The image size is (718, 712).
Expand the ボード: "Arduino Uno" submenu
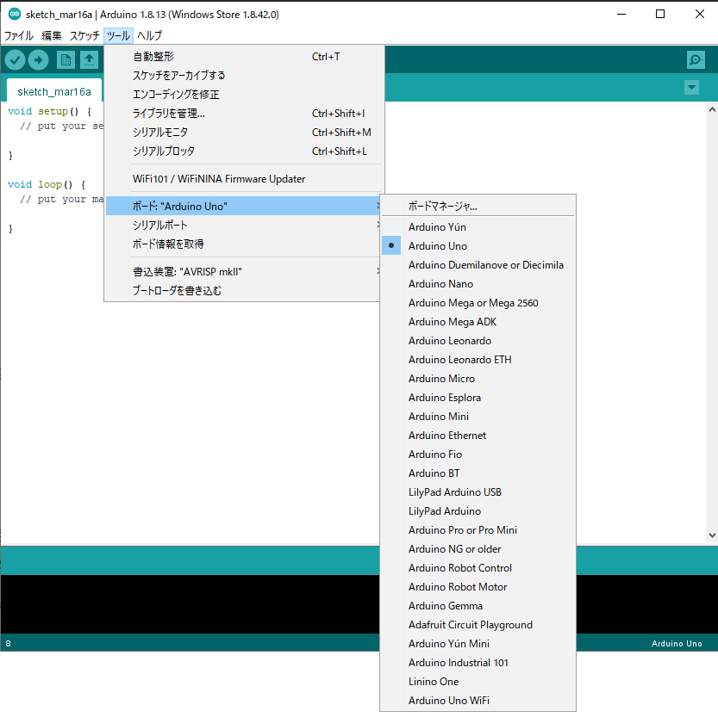coord(244,206)
